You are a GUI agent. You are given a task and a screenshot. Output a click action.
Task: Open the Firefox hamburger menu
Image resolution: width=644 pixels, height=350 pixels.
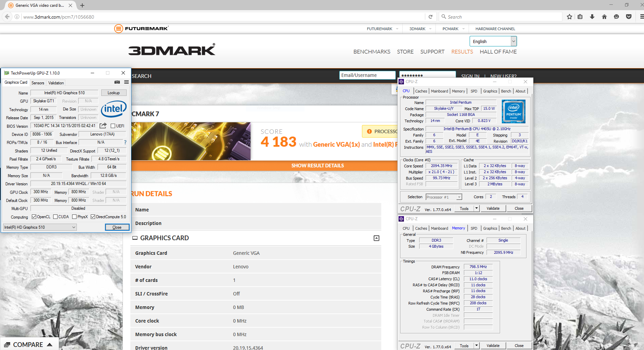(641, 17)
